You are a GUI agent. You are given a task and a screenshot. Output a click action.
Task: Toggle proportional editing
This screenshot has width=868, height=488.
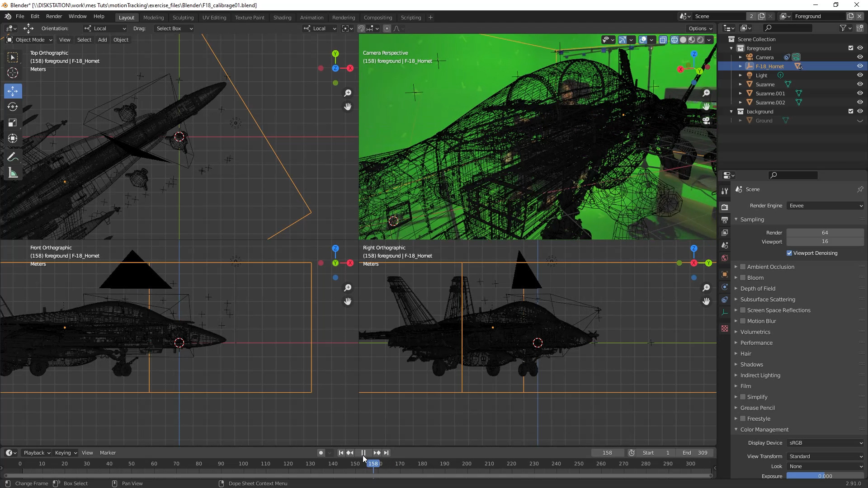tap(387, 28)
